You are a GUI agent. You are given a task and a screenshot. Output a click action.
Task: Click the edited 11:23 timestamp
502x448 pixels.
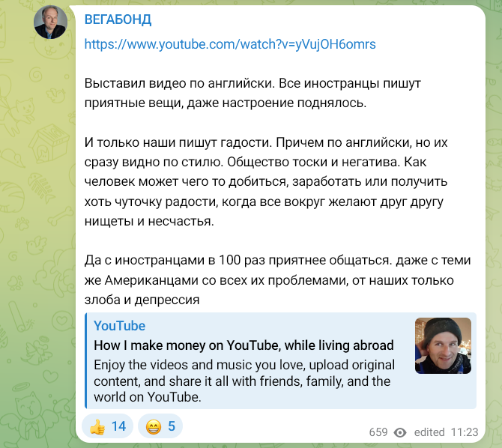point(446,432)
